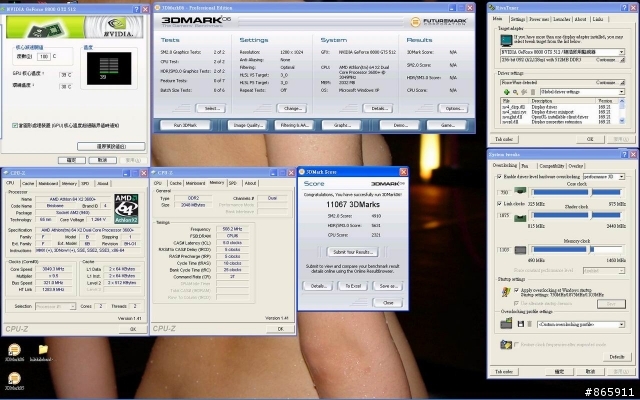Click the memory clock chip icon in System tweaks

pyautogui.click(x=520, y=250)
